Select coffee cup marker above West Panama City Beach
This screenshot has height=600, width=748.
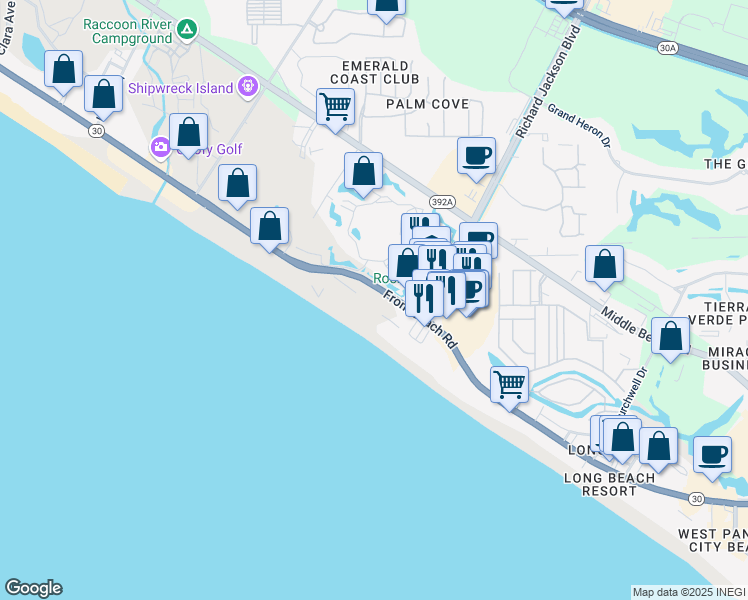point(712,453)
